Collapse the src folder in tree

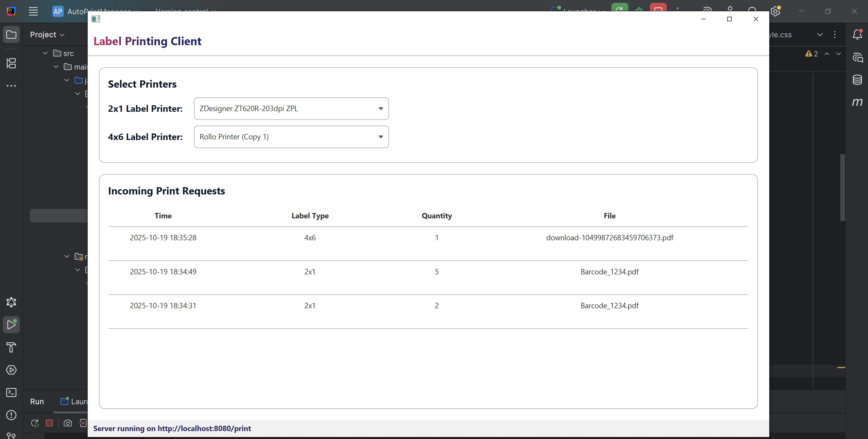coord(45,53)
